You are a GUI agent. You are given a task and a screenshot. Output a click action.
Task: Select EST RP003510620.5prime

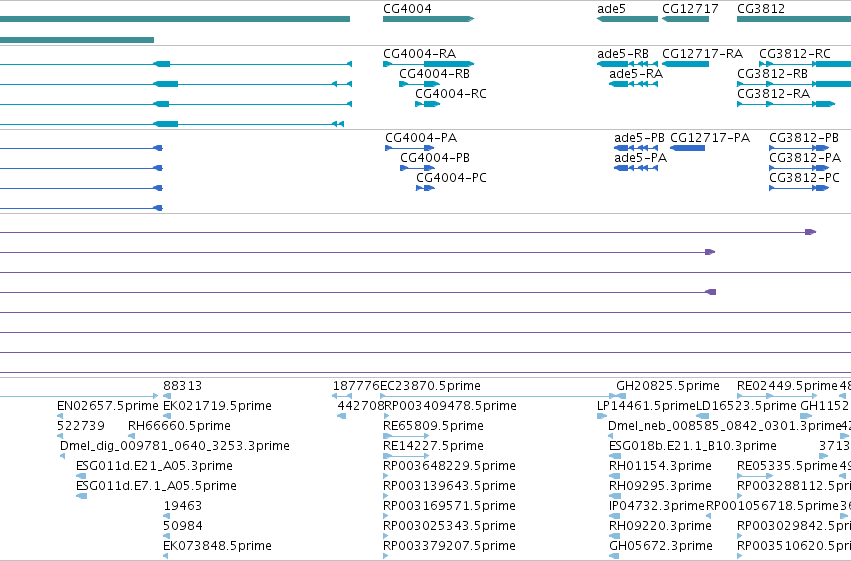(740, 556)
